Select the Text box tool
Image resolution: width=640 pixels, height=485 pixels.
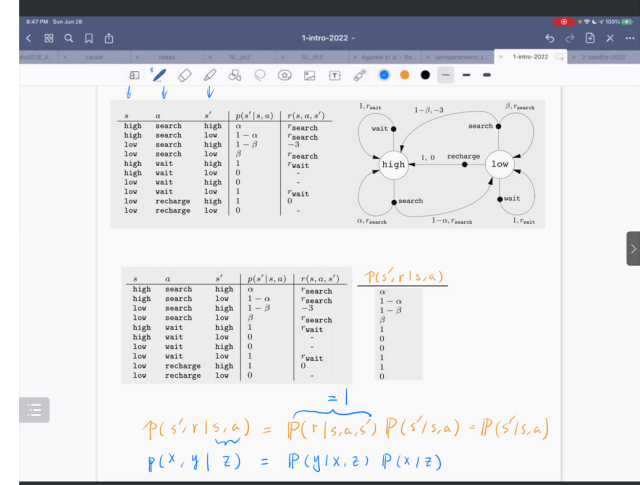[x=334, y=75]
